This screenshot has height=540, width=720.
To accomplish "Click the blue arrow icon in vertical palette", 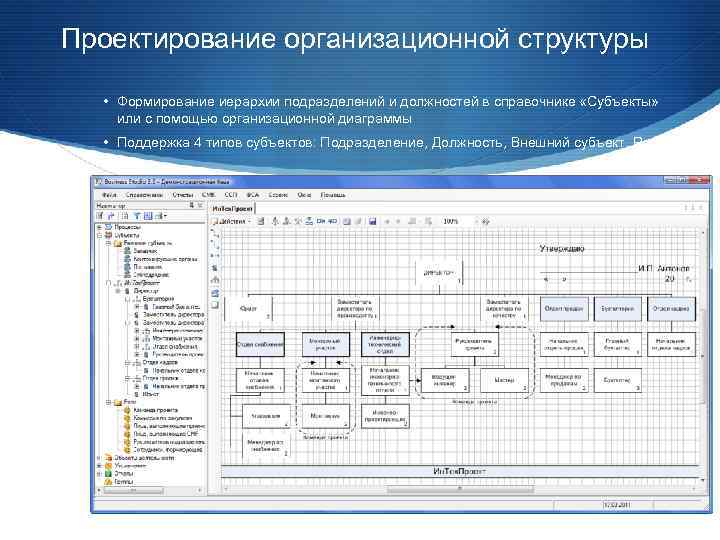I will tap(214, 292).
